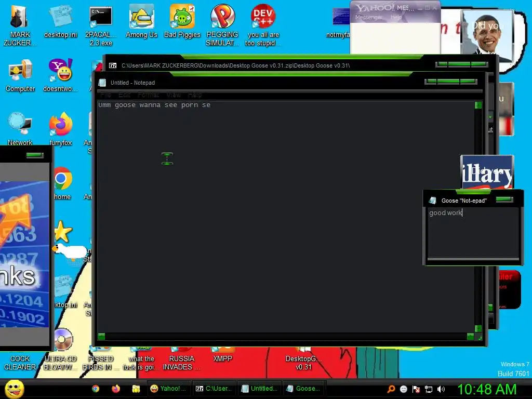Click the Hillary meme image window
This screenshot has width=532, height=399.
[487, 172]
